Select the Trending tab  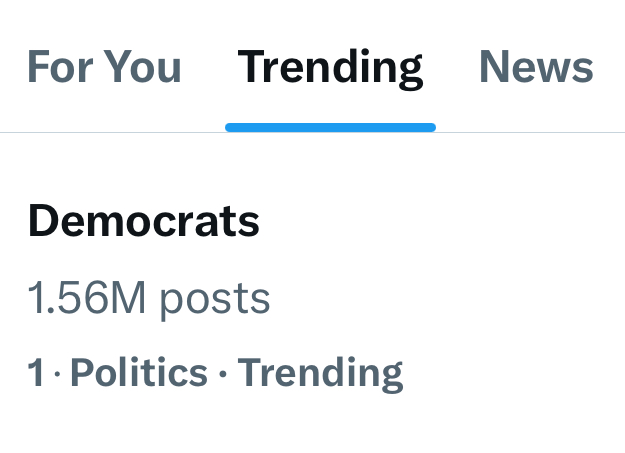pyautogui.click(x=330, y=68)
